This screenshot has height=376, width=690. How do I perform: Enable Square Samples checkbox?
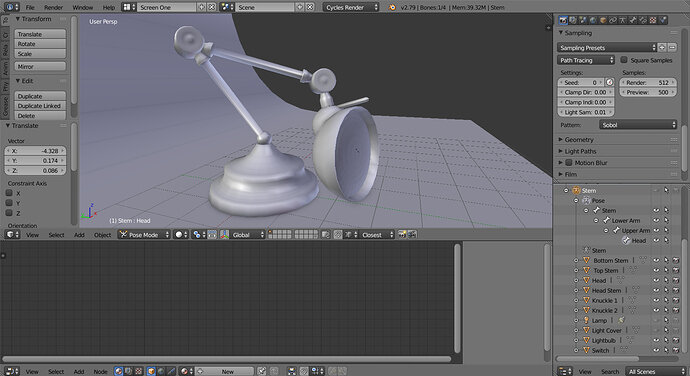click(x=624, y=60)
